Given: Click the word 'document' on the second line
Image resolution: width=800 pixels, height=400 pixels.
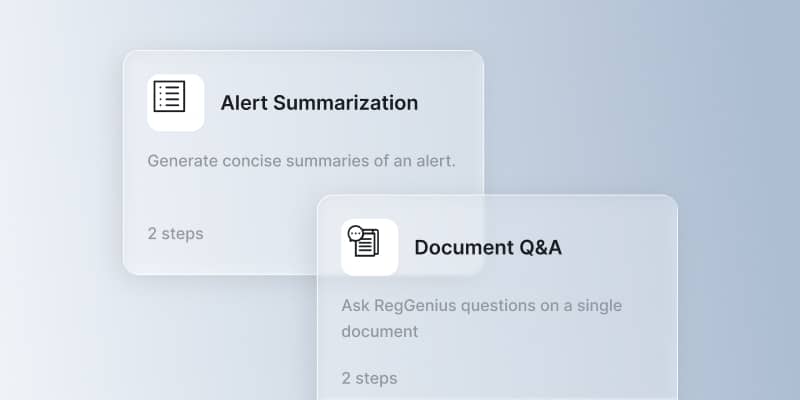Looking at the screenshot, I should [380, 332].
